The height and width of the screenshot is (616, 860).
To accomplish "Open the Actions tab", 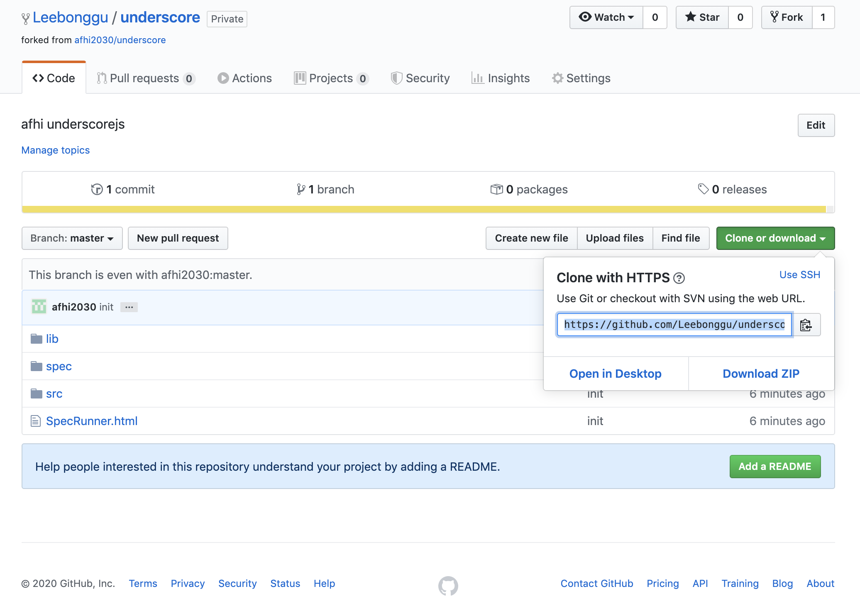I will (x=244, y=78).
